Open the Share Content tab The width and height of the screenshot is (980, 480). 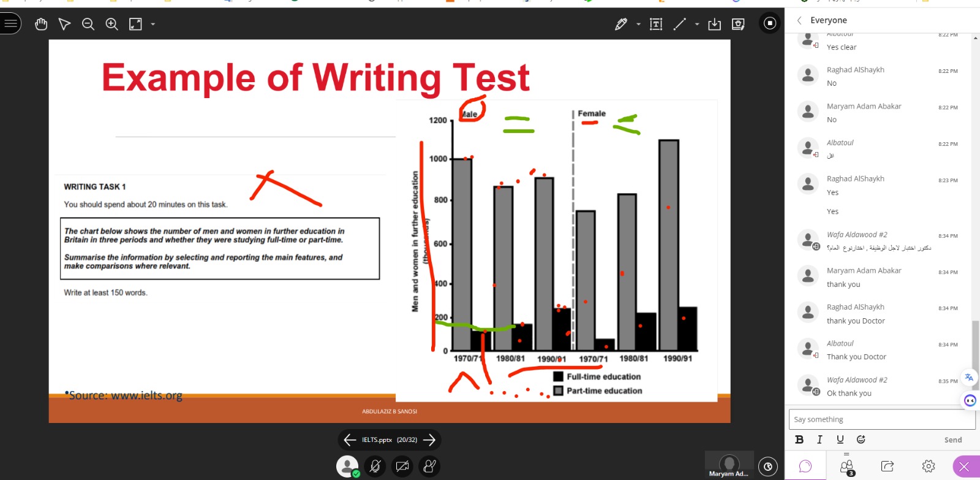[888, 467]
